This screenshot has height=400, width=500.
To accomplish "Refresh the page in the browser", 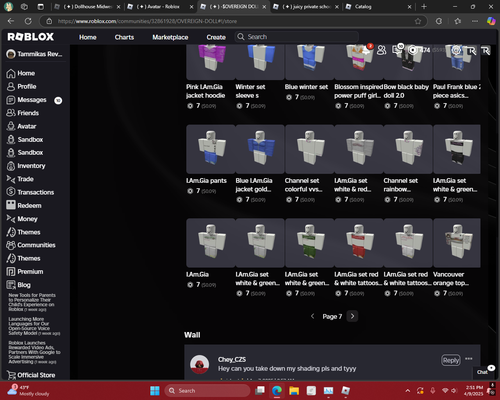I will (28, 21).
